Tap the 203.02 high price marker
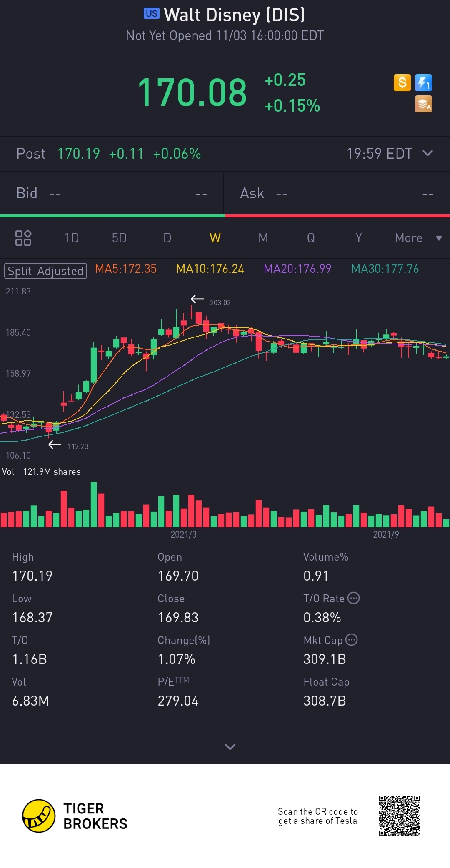450x868 pixels. click(220, 303)
